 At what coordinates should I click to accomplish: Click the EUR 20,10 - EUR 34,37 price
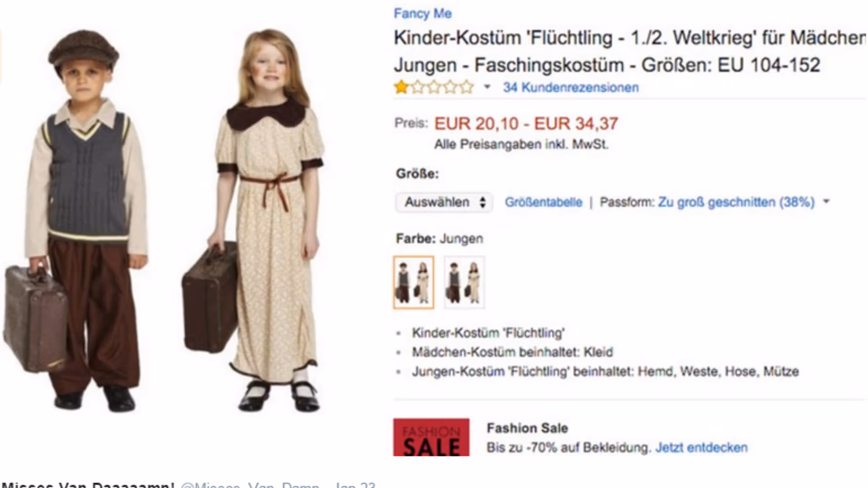coord(526,123)
